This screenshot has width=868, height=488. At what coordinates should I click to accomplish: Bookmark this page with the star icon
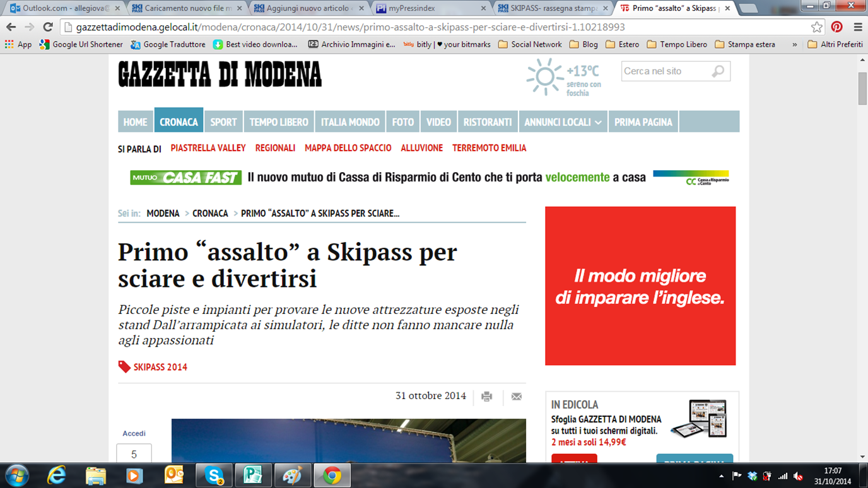tap(817, 27)
